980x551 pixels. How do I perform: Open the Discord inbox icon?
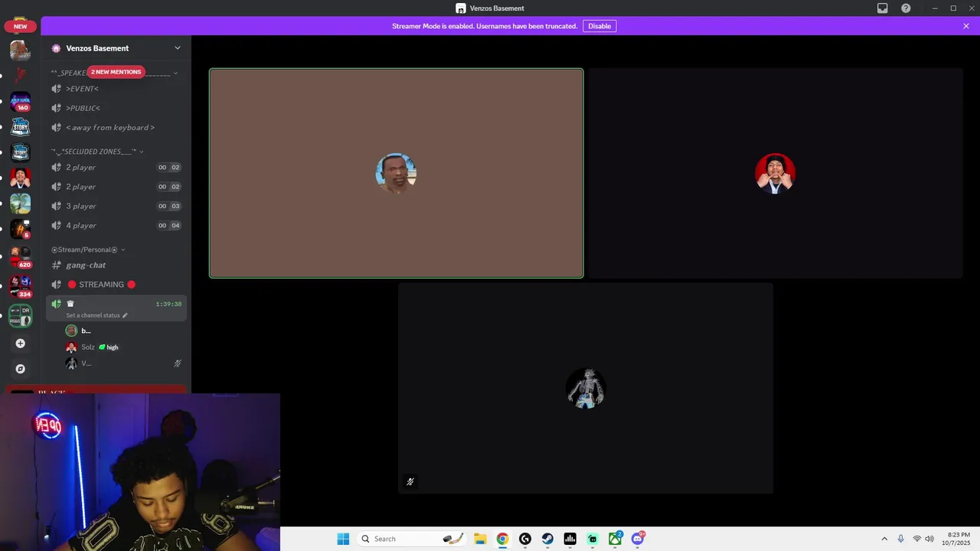[882, 8]
